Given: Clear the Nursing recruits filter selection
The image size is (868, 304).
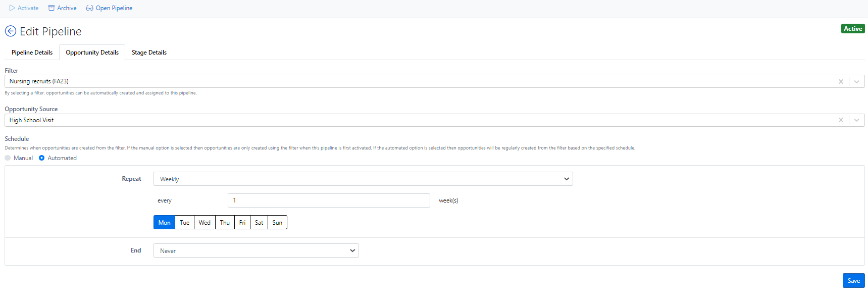Looking at the screenshot, I should (x=841, y=81).
